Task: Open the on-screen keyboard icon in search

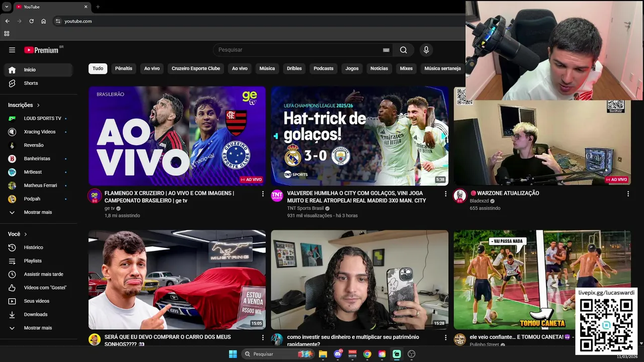Action: pyautogui.click(x=386, y=50)
